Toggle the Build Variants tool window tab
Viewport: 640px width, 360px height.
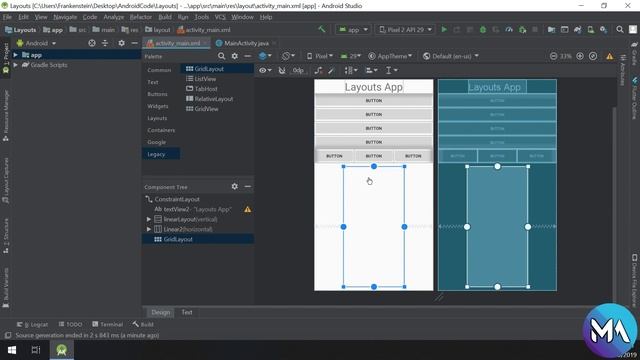click(6, 288)
